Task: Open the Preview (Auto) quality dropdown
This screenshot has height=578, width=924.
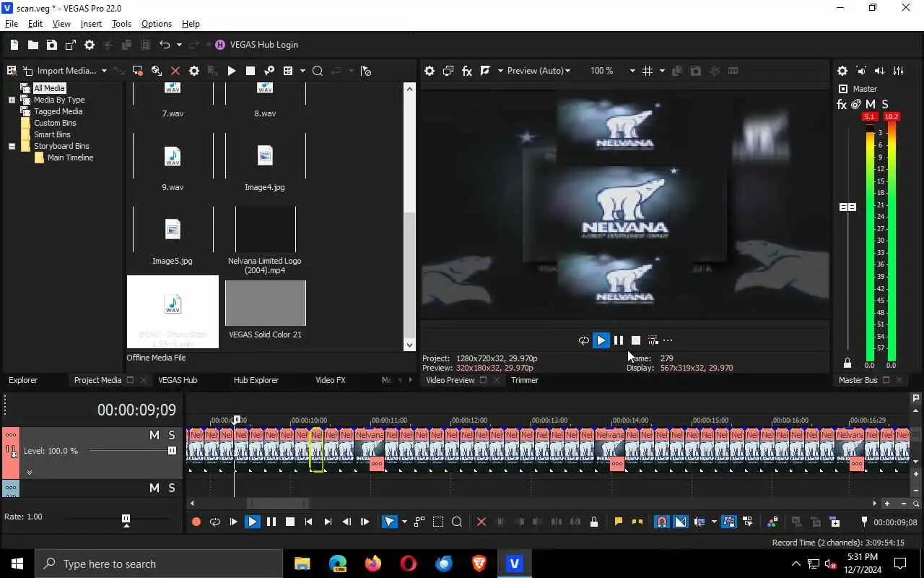Action: [539, 71]
